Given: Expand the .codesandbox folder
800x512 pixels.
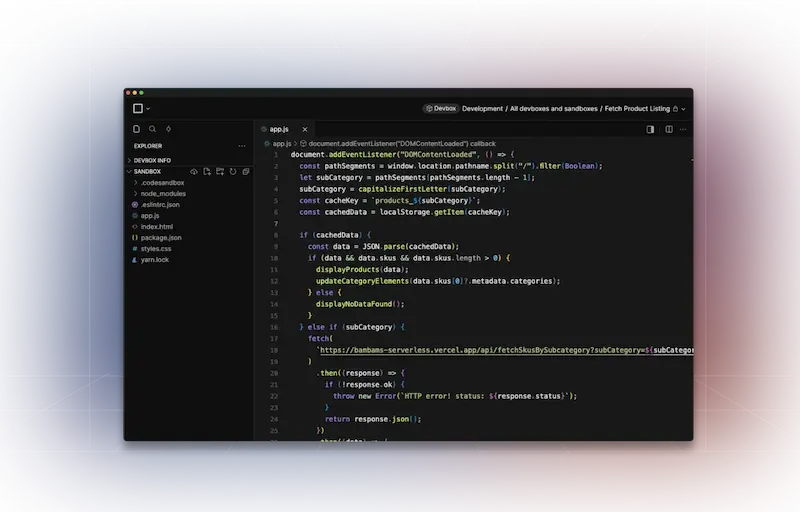Looking at the screenshot, I should point(162,182).
